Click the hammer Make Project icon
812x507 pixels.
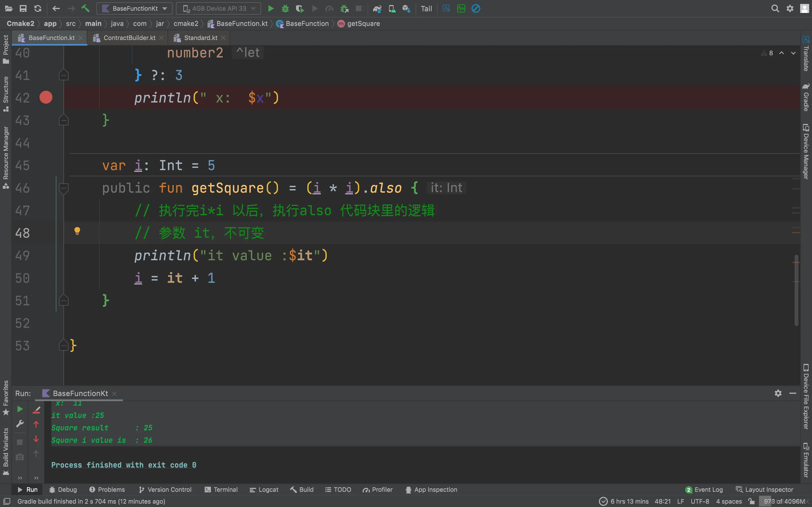point(85,8)
